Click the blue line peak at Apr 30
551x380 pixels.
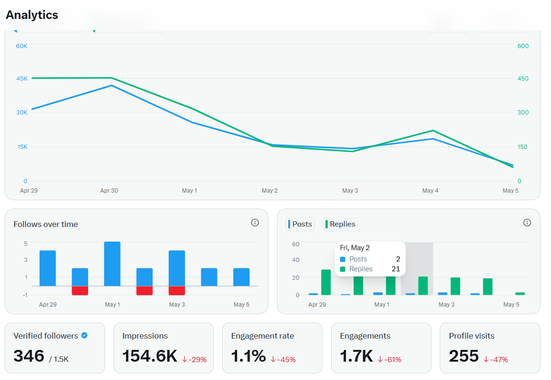click(112, 85)
